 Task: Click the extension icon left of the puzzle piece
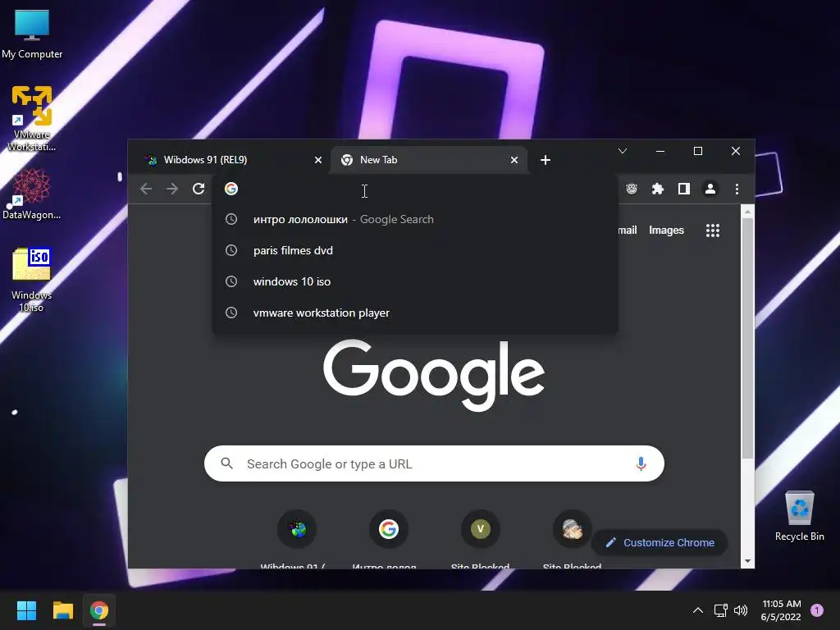tap(632, 189)
